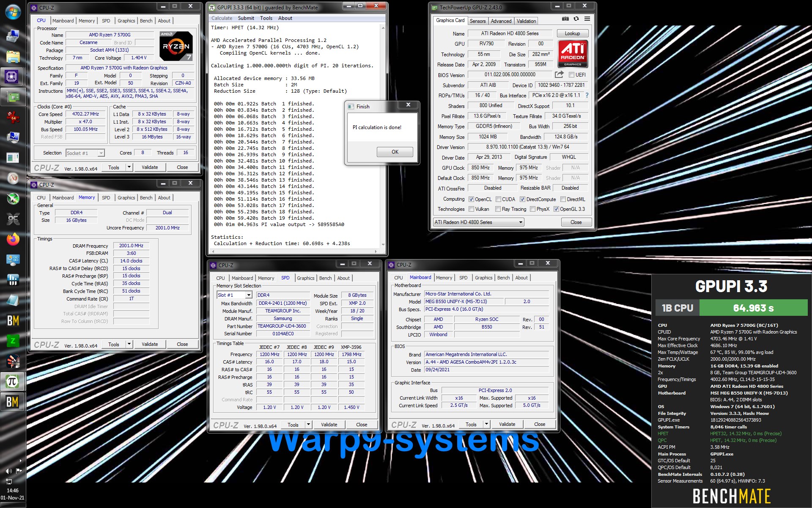Open the green Z taskbar icon
This screenshot has height=508, width=812.
click(x=13, y=341)
